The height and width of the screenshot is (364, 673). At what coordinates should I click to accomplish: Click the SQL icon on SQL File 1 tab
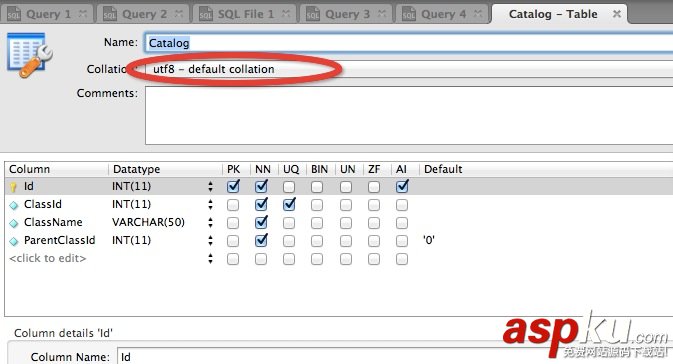(206, 14)
